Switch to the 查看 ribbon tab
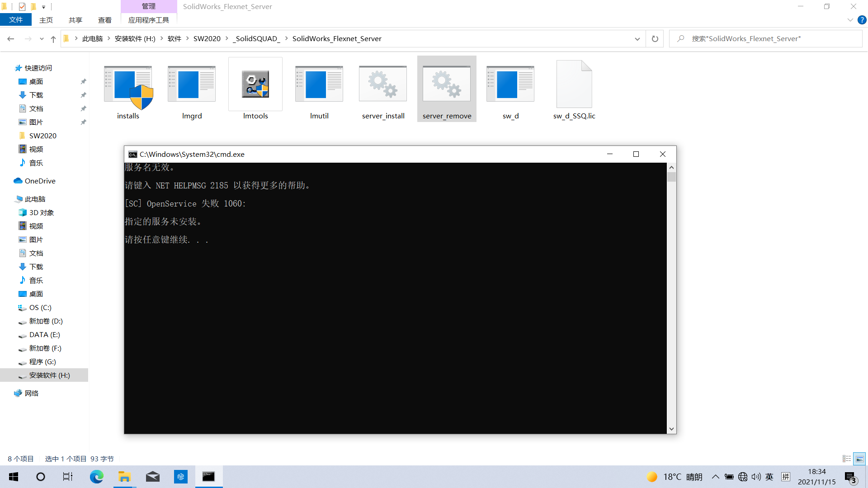 pos(104,20)
